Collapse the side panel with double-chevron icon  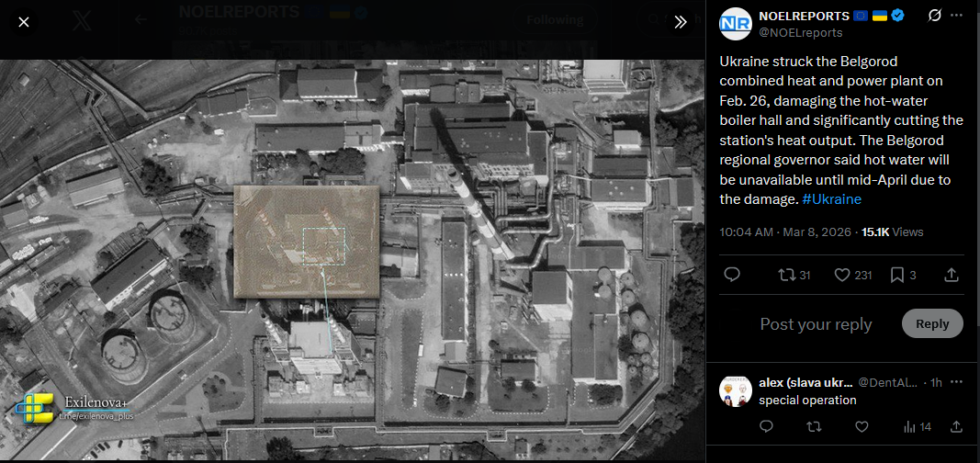681,22
